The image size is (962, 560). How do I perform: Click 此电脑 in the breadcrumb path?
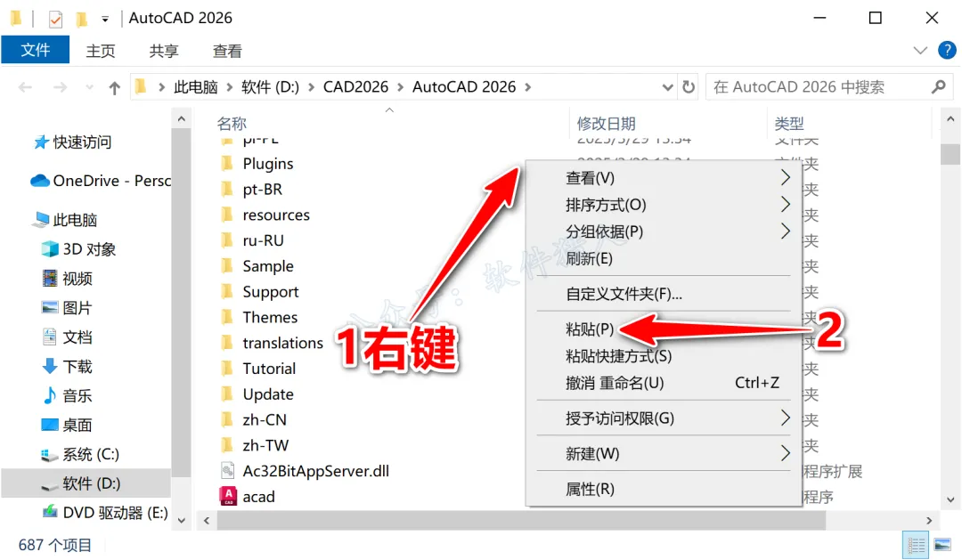(196, 87)
